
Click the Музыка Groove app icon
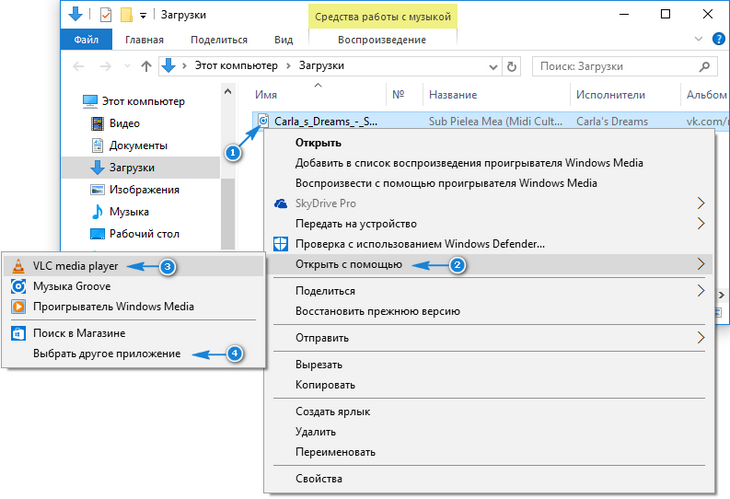click(17, 286)
